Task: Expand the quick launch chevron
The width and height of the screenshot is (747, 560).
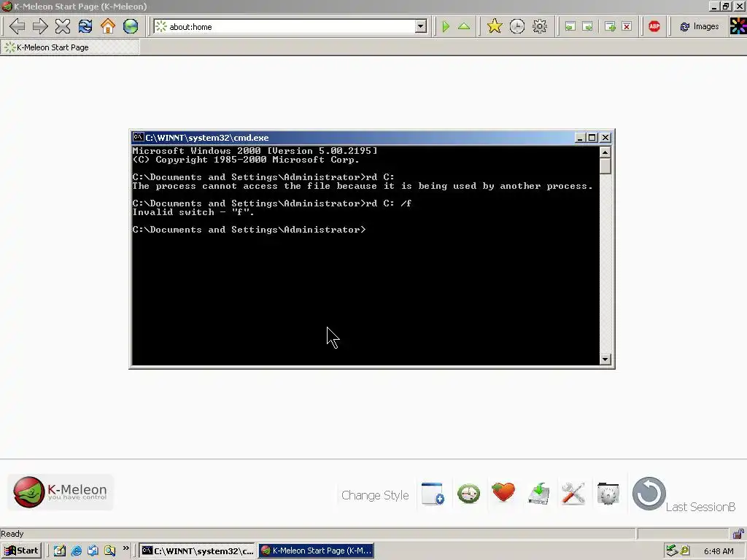Action: coord(125,548)
